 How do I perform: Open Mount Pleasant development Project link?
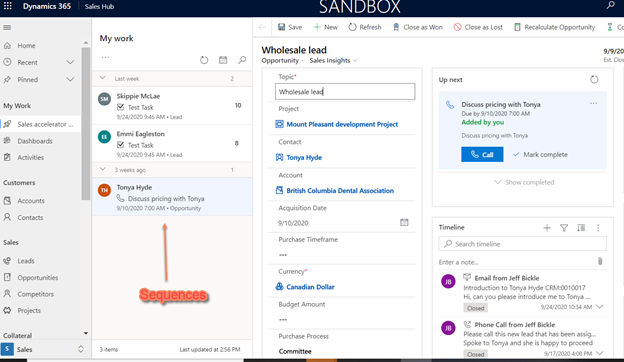coord(342,124)
